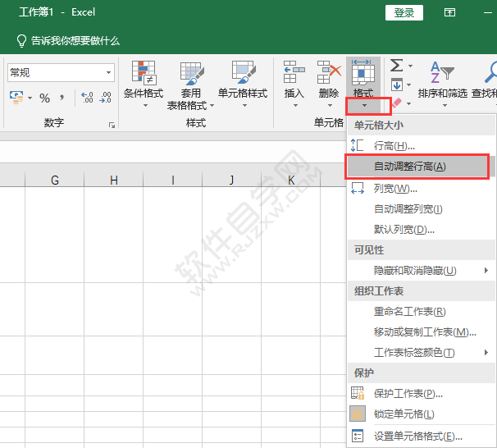497x448 pixels.
Task: Open the number format combo box
Action: click(61, 72)
